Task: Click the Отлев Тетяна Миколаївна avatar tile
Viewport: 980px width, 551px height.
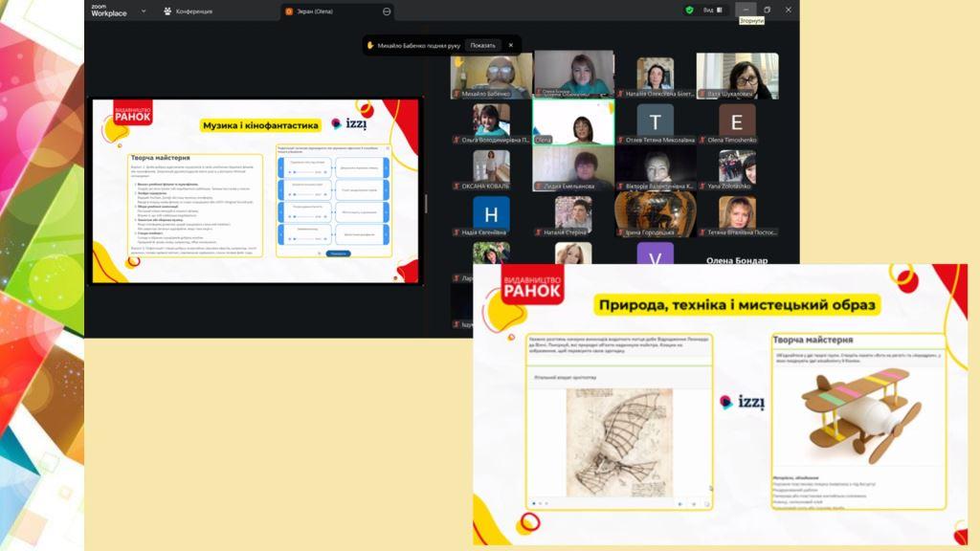Action: pyautogui.click(x=656, y=121)
